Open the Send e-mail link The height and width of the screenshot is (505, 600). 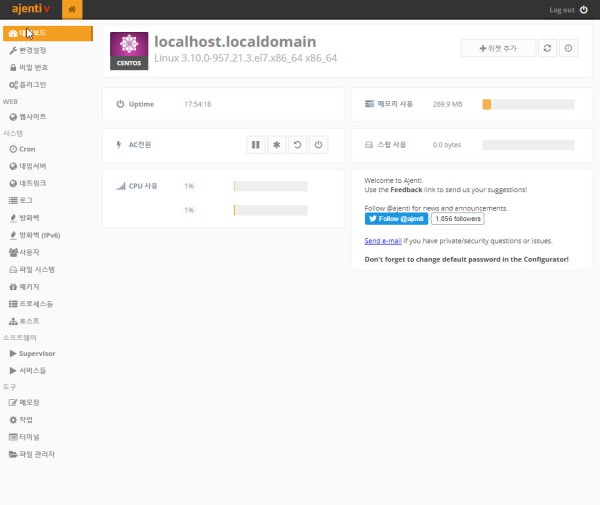383,241
